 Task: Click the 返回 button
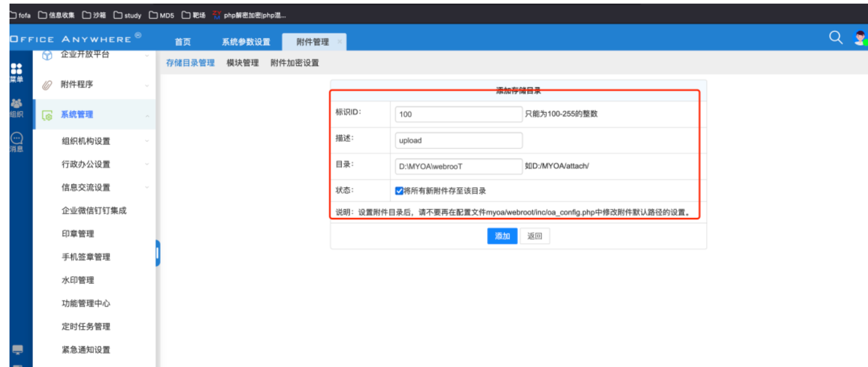pos(534,236)
